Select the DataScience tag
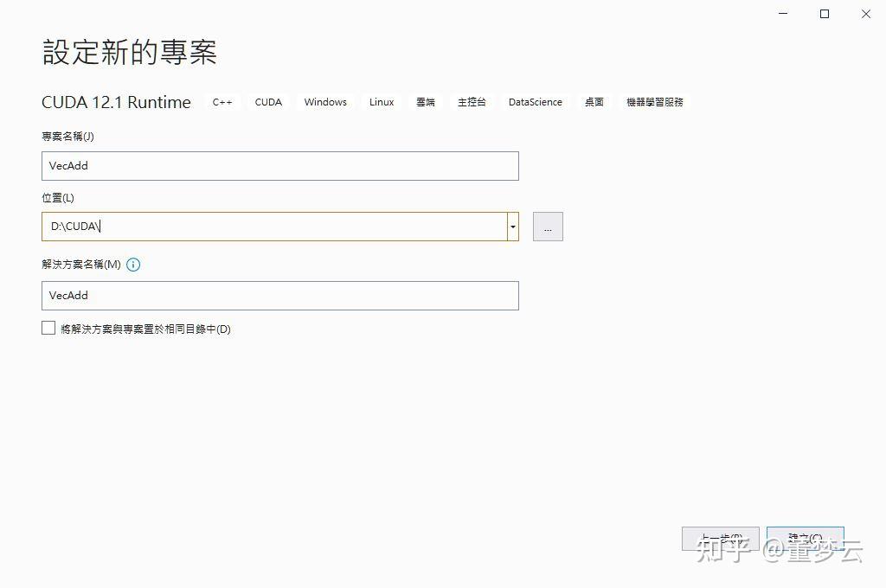Image resolution: width=886 pixels, height=588 pixels. tap(535, 101)
